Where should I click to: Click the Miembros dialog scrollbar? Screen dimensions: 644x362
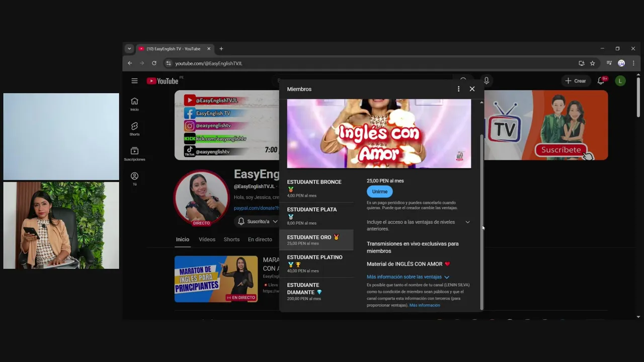[x=482, y=221]
